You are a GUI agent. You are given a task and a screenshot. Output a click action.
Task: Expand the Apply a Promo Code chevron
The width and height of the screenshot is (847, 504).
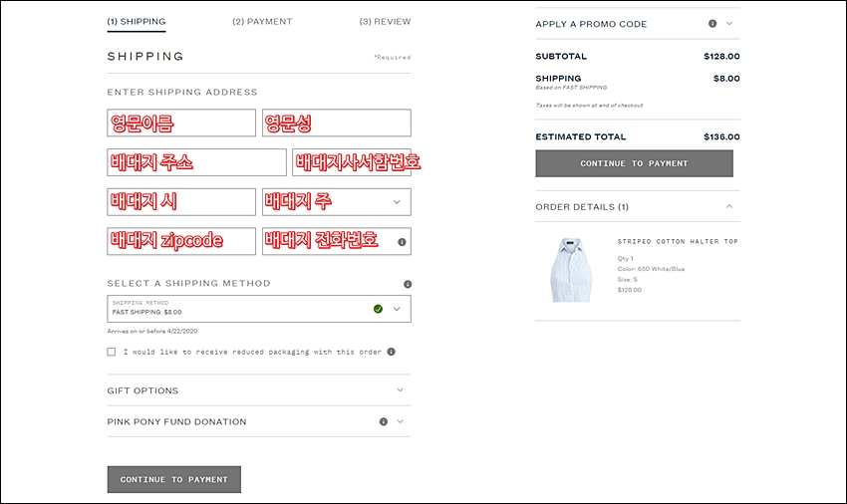point(729,23)
